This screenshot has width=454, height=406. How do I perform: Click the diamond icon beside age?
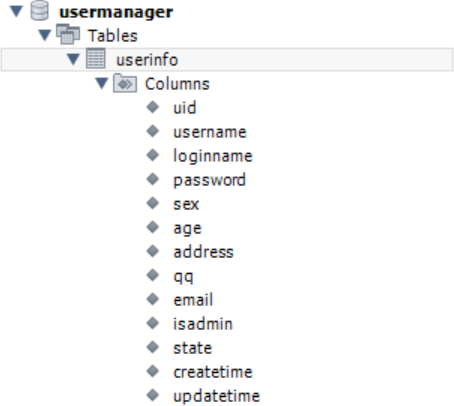pyautogui.click(x=153, y=227)
